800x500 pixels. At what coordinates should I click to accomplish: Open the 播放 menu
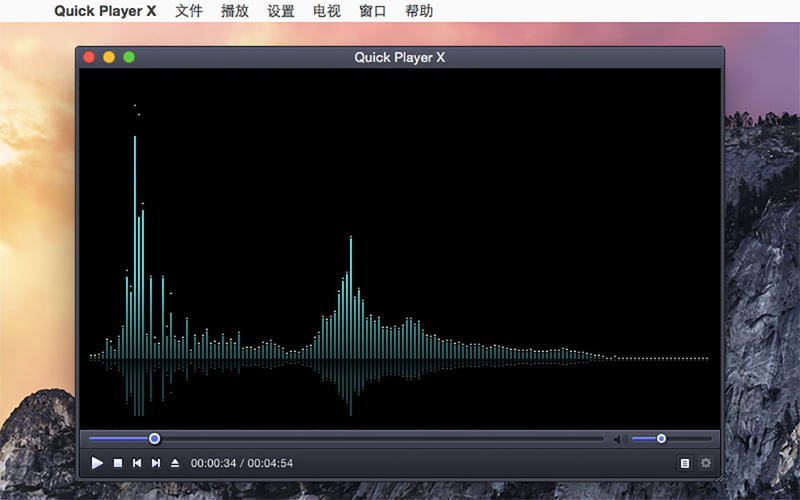[235, 12]
